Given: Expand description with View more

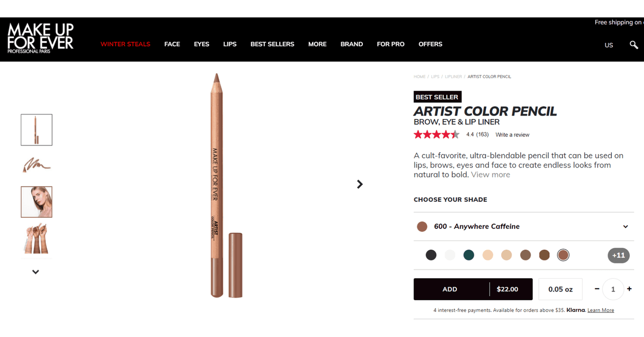Looking at the screenshot, I should pyautogui.click(x=491, y=175).
